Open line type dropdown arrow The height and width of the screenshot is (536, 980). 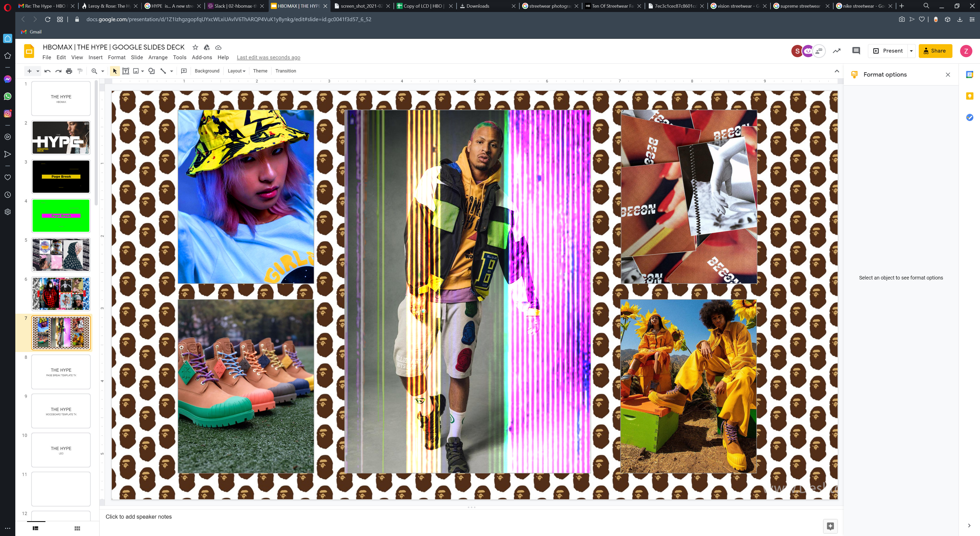(x=171, y=71)
